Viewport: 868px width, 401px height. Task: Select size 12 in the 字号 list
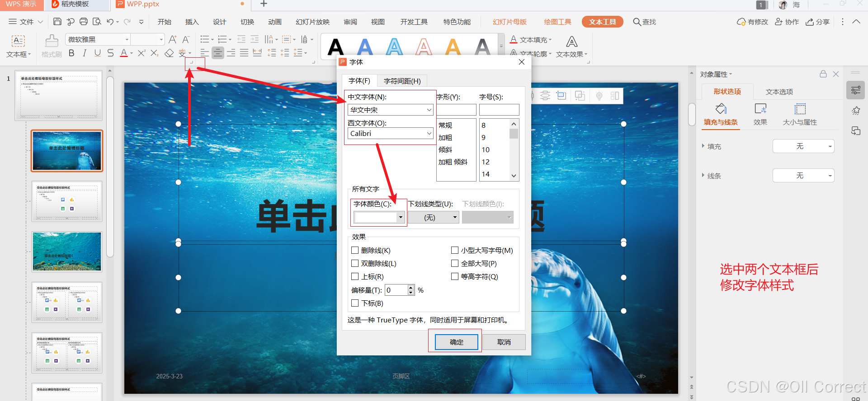[486, 162]
